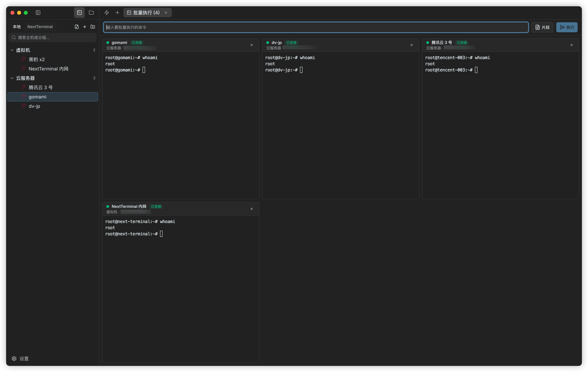This screenshot has width=588, height=372.
Task: Click the 已连接 status badge on gomami panel
Action: coord(137,43)
